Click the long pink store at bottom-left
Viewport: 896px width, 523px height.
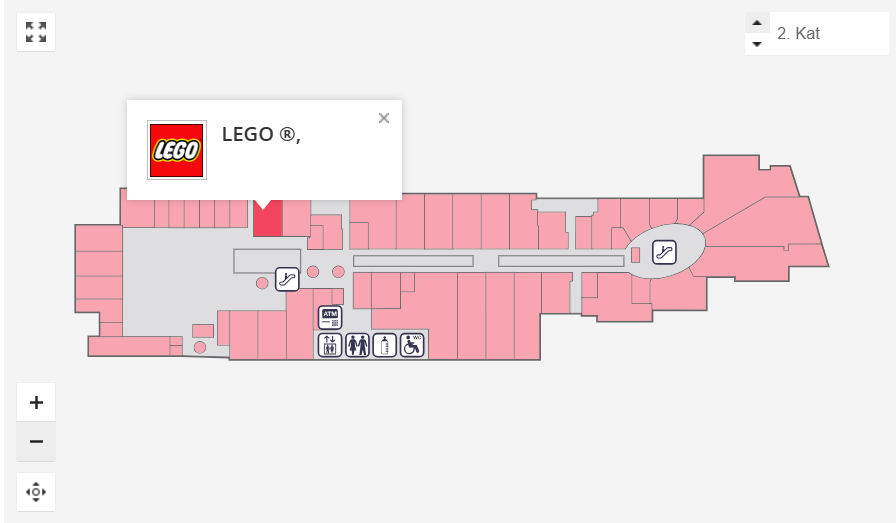point(128,346)
